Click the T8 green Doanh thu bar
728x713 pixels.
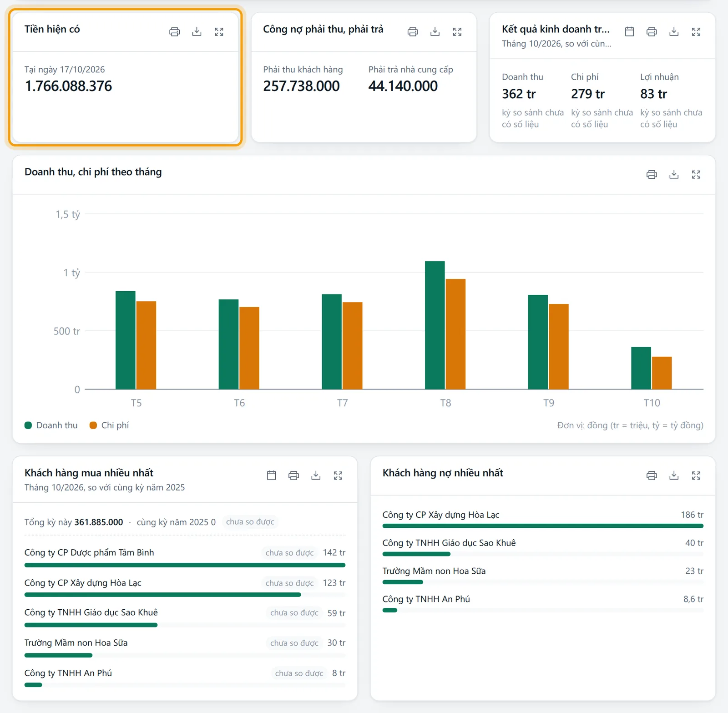point(435,325)
